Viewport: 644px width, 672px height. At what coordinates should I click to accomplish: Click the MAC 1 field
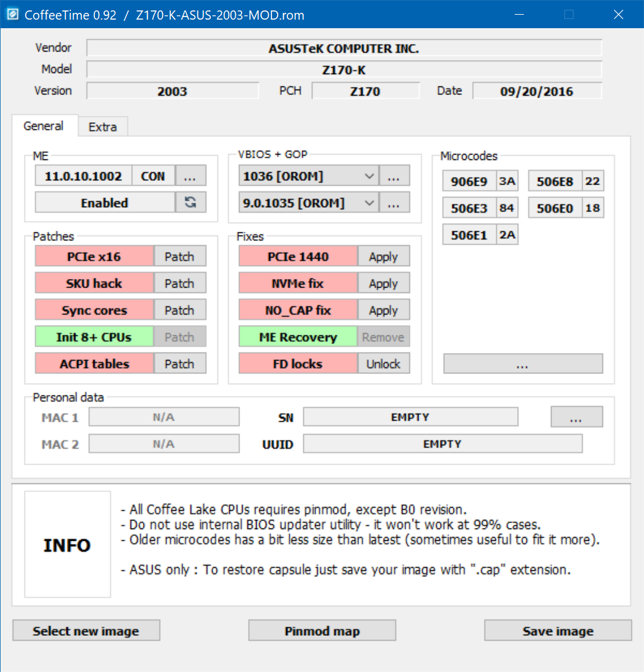coord(164,416)
